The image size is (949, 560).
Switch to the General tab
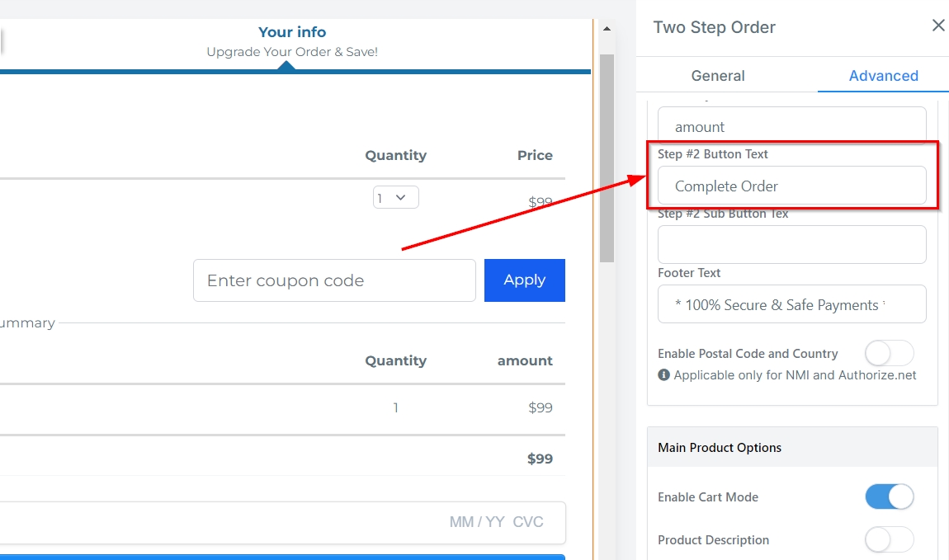pyautogui.click(x=718, y=76)
